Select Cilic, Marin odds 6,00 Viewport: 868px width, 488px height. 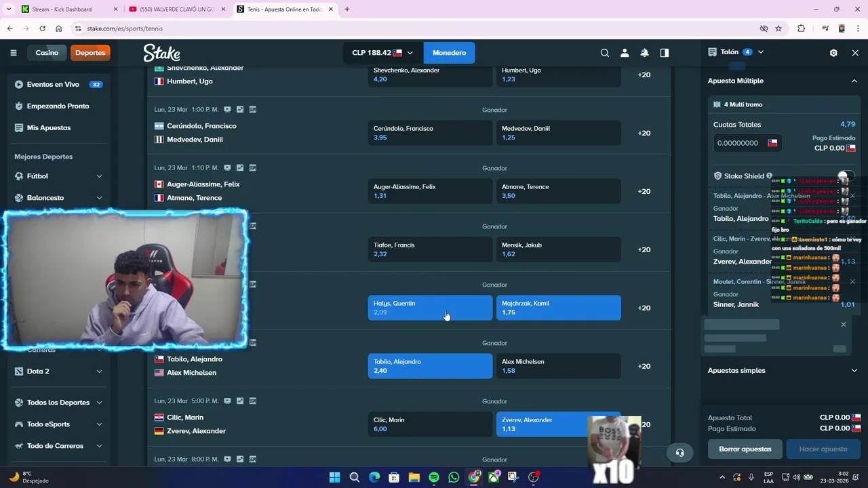pos(430,424)
